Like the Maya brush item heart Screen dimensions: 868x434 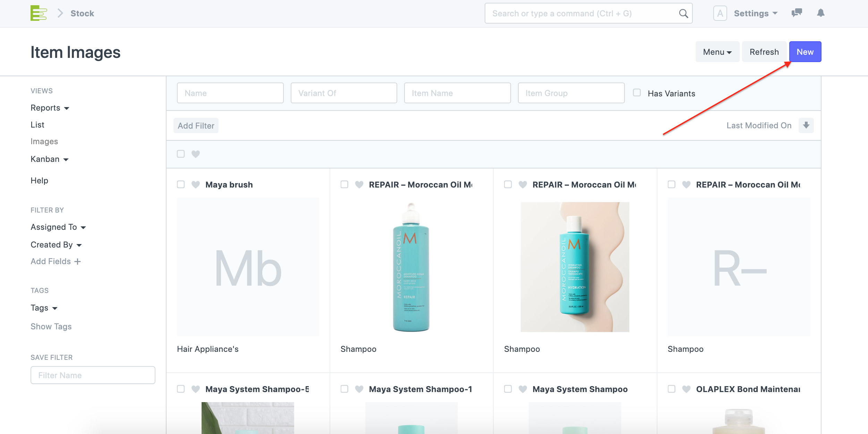click(196, 184)
